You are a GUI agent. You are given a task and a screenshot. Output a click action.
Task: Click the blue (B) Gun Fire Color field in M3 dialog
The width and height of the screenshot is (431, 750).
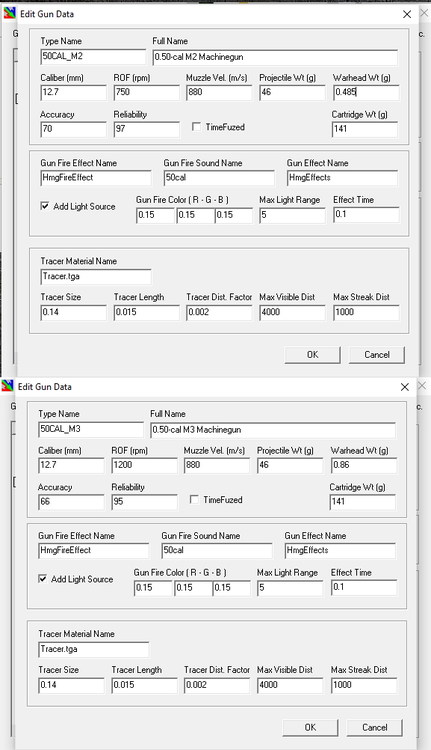[x=231, y=588]
